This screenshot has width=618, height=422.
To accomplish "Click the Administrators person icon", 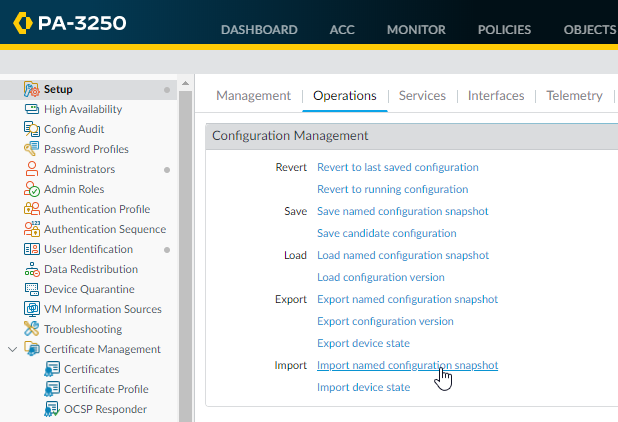I will click(x=30, y=169).
